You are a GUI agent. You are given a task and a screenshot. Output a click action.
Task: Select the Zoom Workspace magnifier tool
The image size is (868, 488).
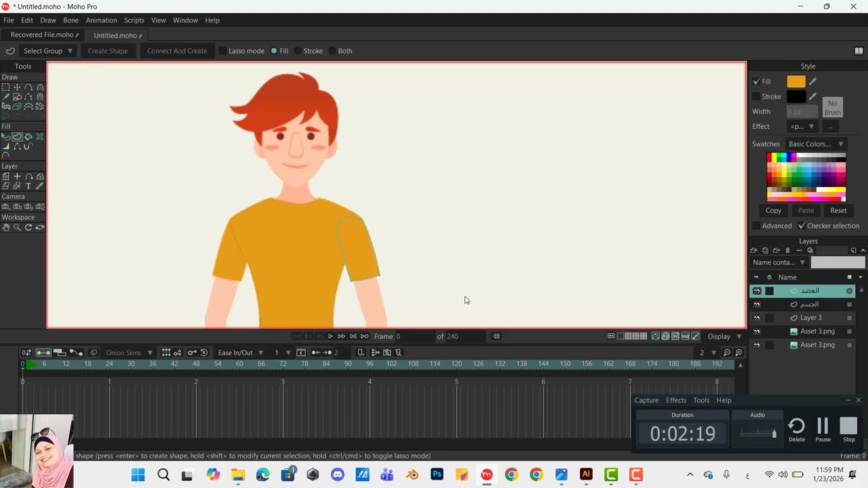[x=17, y=227]
